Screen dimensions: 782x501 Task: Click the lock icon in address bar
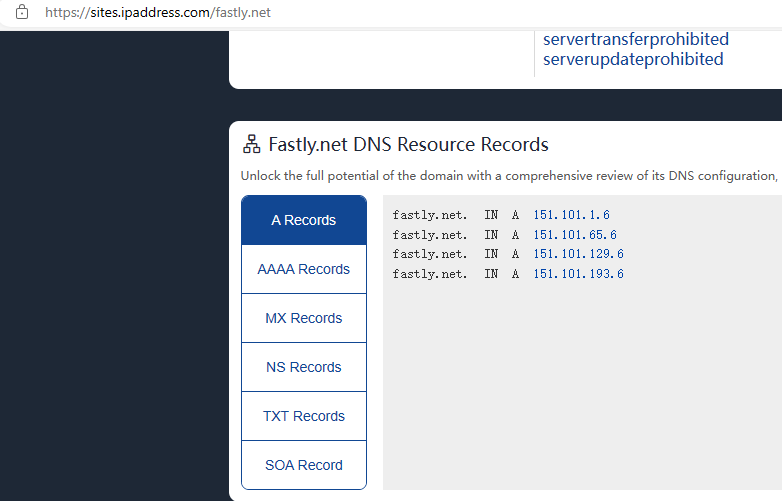pos(22,12)
